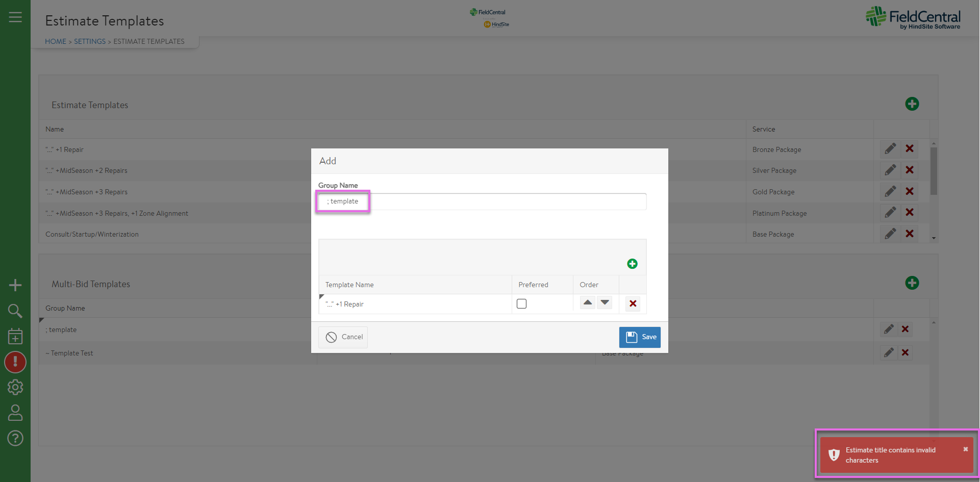Click the Group Name text field

point(482,201)
